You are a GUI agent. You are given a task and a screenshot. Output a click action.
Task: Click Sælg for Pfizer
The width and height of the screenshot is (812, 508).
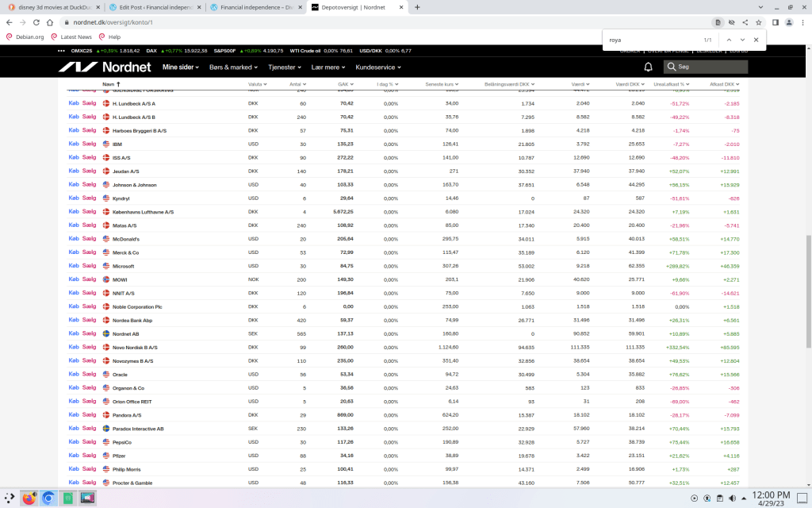click(x=89, y=456)
